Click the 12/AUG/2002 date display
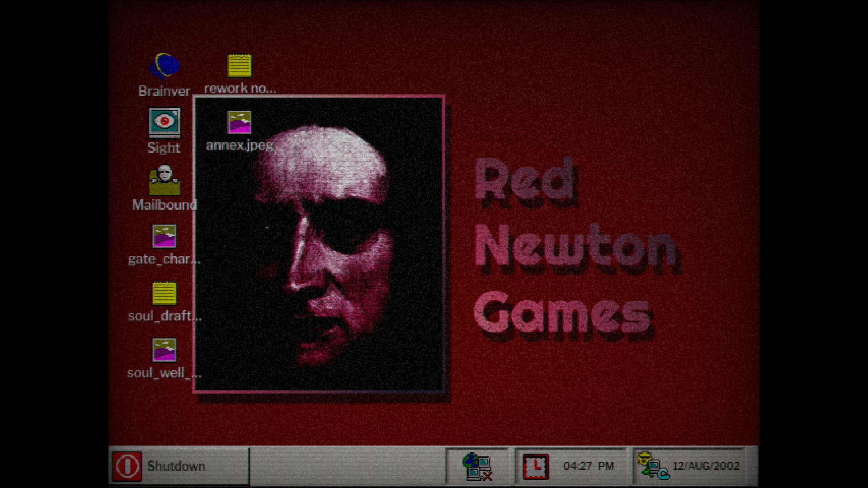 (x=706, y=466)
